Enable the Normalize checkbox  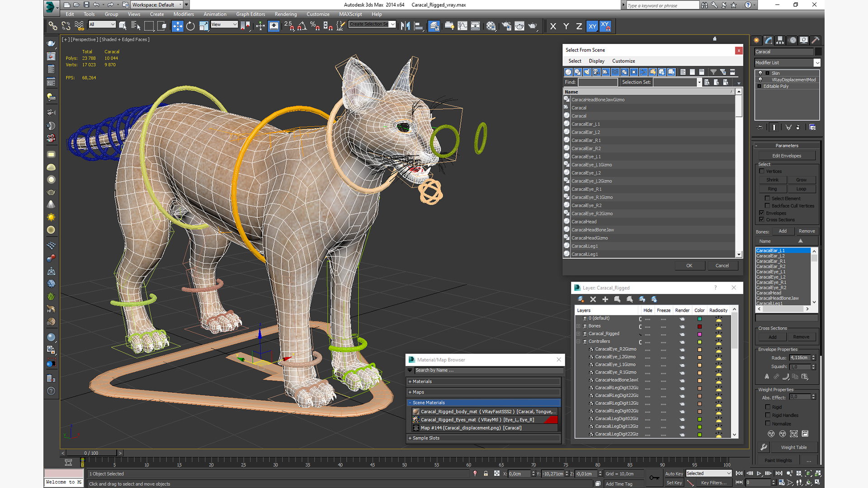coord(768,423)
